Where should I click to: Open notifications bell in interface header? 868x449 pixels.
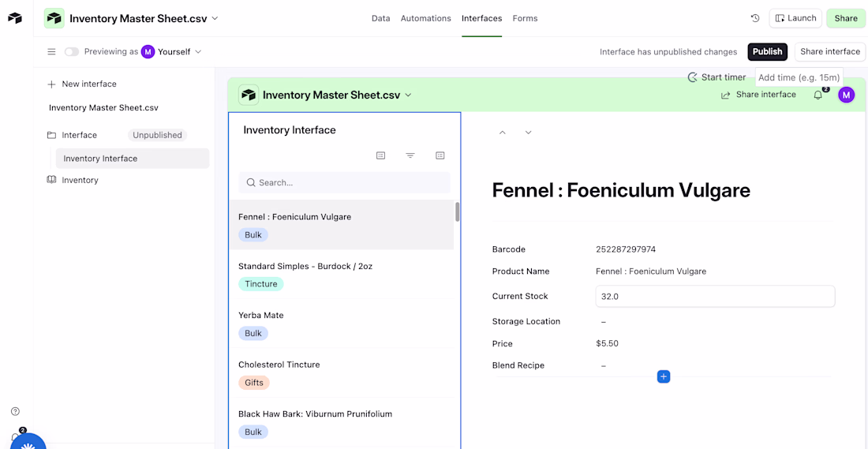(x=817, y=95)
